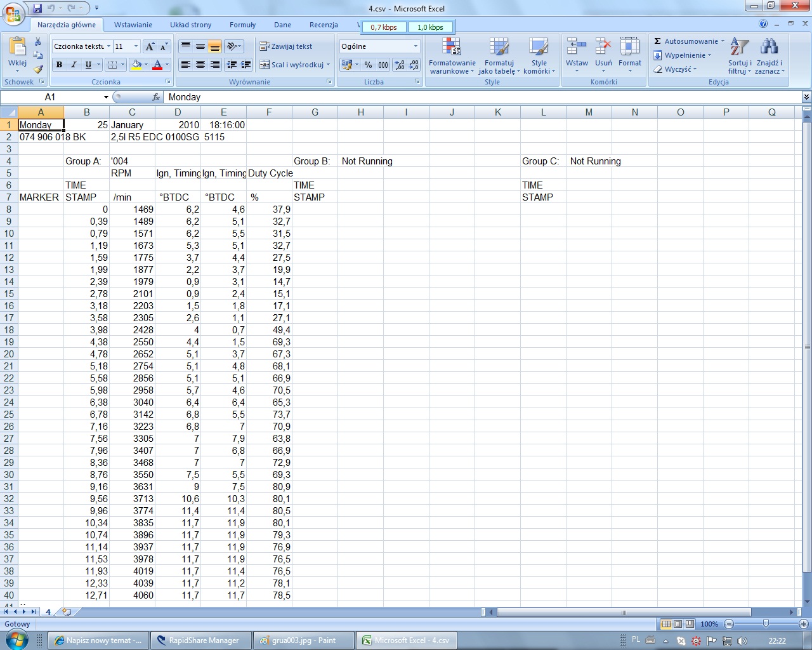
Task: Switch to the Wstawianie ribbon tab
Action: pos(133,25)
